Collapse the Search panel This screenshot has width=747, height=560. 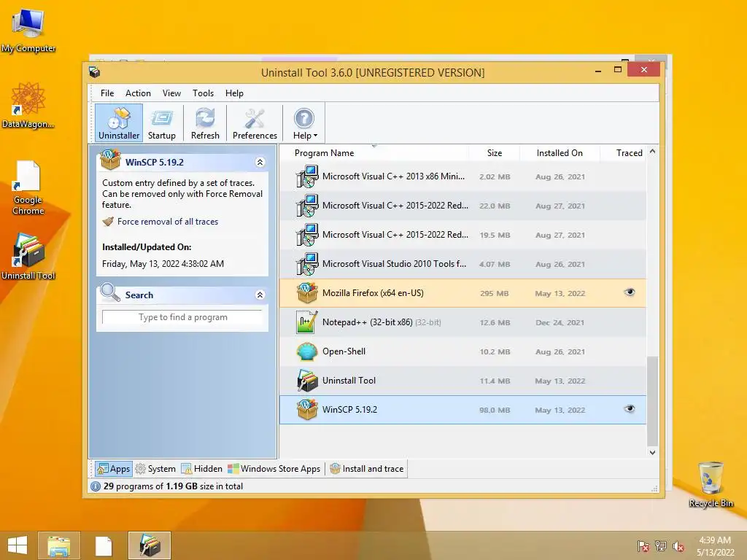point(260,295)
